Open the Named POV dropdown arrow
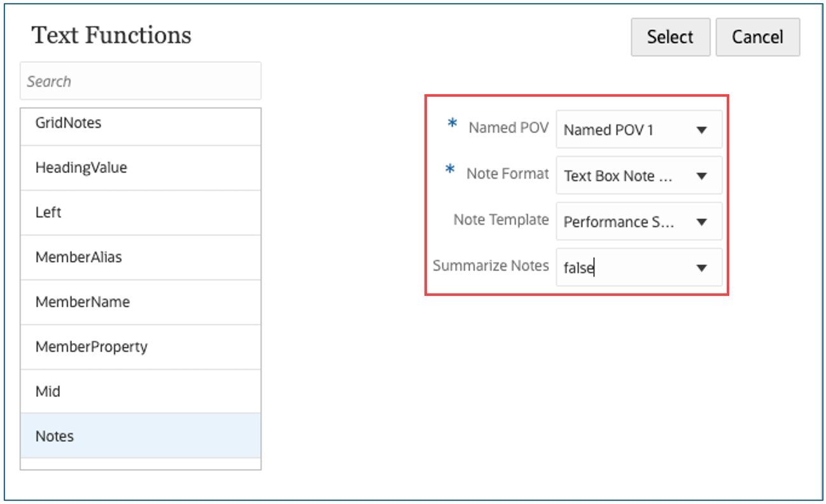826x504 pixels. pyautogui.click(x=702, y=130)
